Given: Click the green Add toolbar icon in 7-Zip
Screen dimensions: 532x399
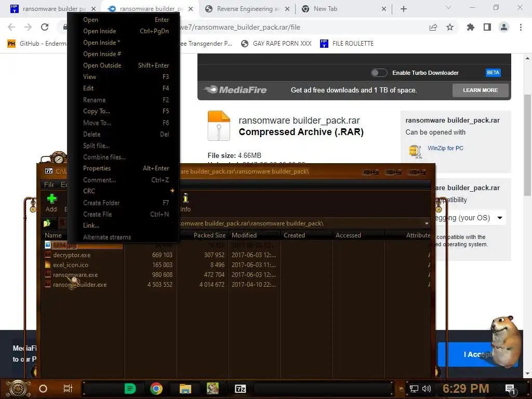Looking at the screenshot, I should pyautogui.click(x=51, y=199).
